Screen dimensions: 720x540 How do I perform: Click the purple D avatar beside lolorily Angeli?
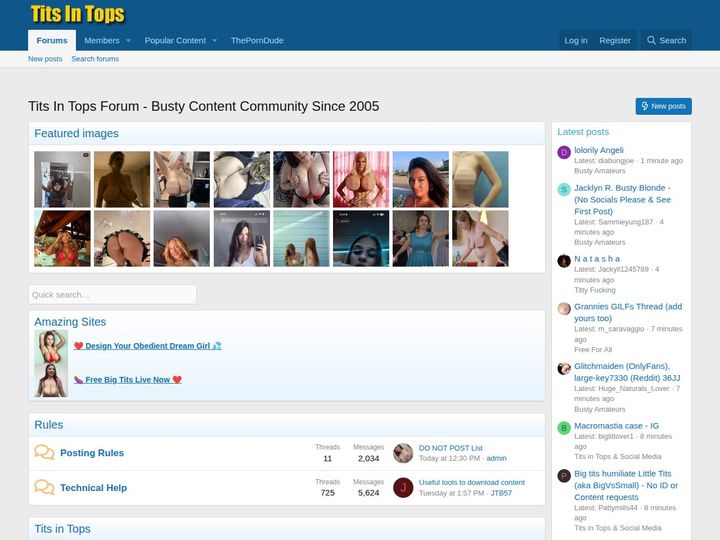(564, 152)
